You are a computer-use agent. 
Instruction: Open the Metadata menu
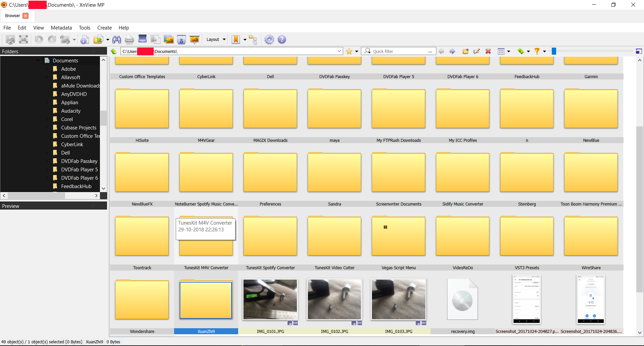(x=61, y=28)
